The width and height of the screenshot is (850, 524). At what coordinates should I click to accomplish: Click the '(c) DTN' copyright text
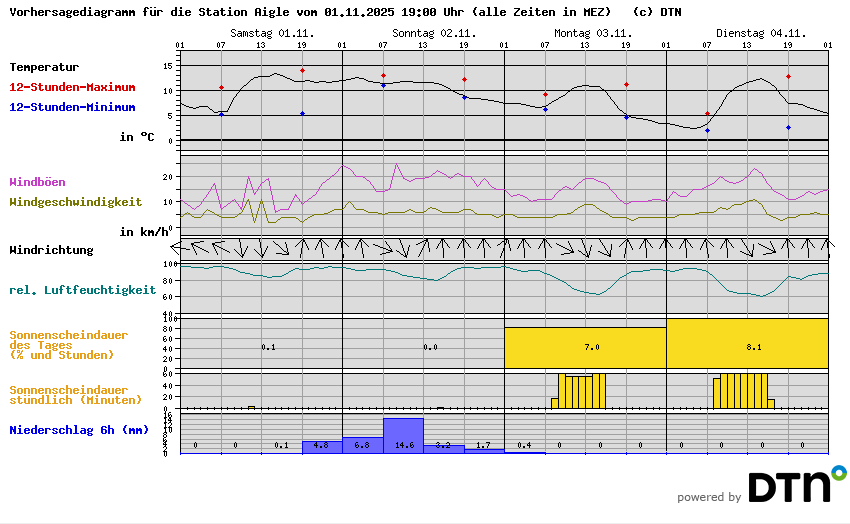(x=657, y=12)
